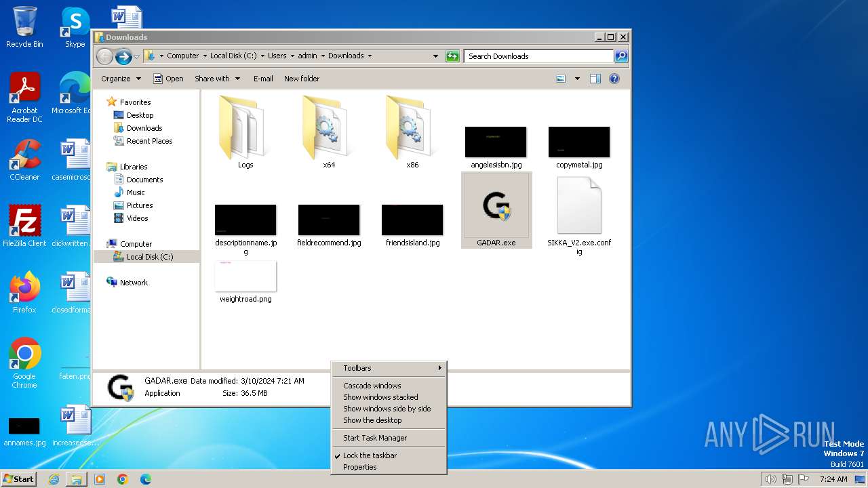The width and height of the screenshot is (868, 488).
Task: Select Recent Places in navigation pane
Action: click(149, 141)
